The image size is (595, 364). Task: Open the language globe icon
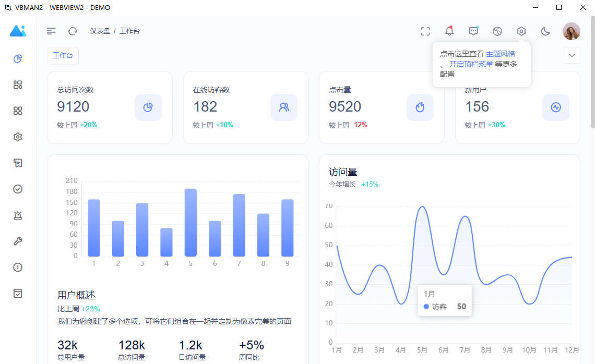497,31
